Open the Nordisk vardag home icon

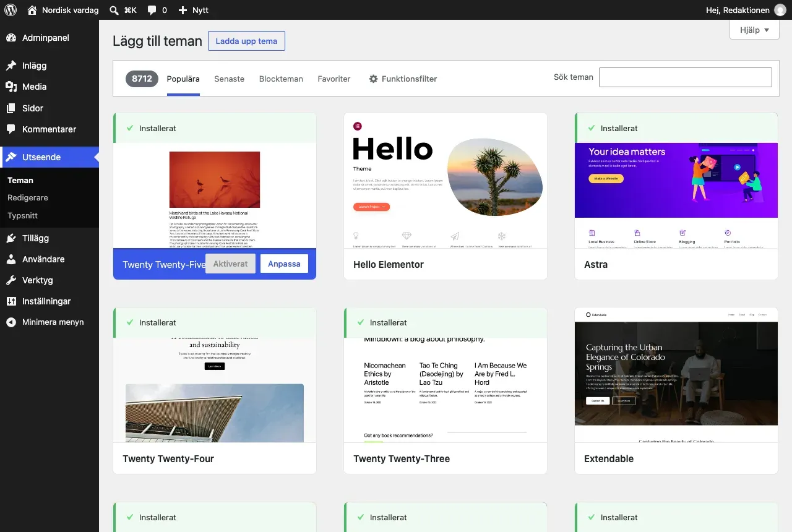point(32,10)
